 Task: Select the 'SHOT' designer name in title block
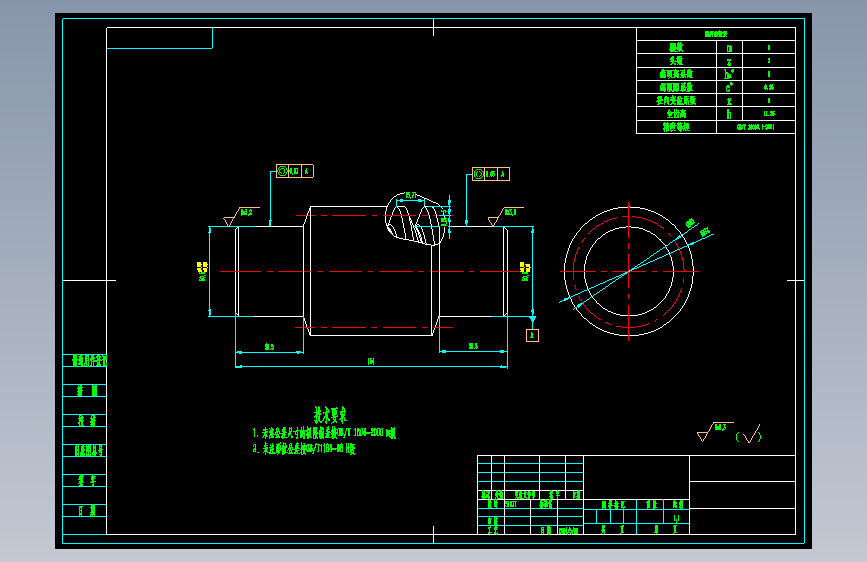pos(511,504)
